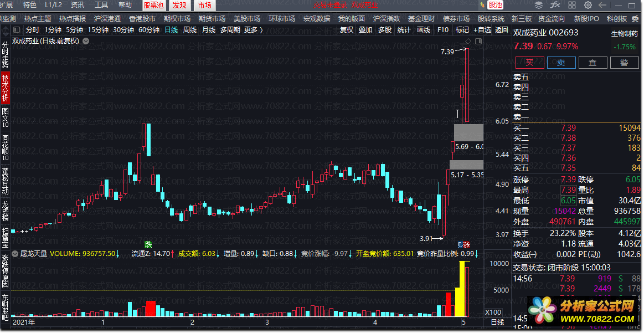Switch to the 热点主题 tab
The width and height of the screenshot is (644, 333).
[38, 19]
